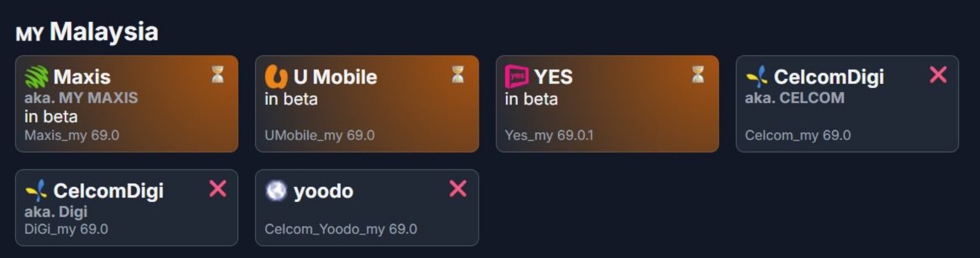This screenshot has height=258, width=980.
Task: Click the 'aka. Digi' alias label
Action: tap(56, 211)
